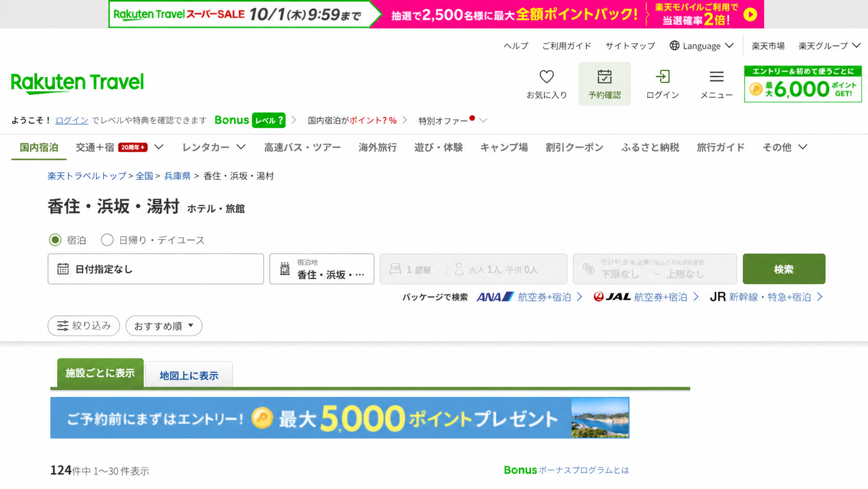Click the 5,000 point present banner
This screenshot has width=868, height=489.
340,418
